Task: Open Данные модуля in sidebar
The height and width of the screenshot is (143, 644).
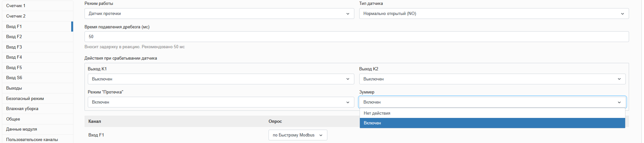Action: (21, 129)
